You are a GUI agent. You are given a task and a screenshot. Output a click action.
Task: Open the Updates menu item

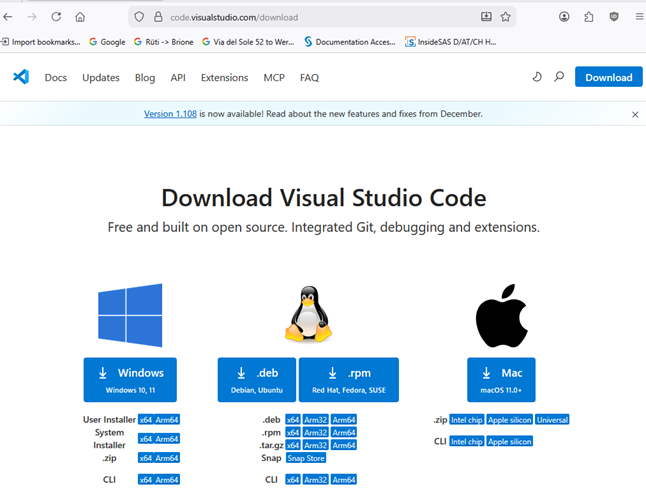101,77
